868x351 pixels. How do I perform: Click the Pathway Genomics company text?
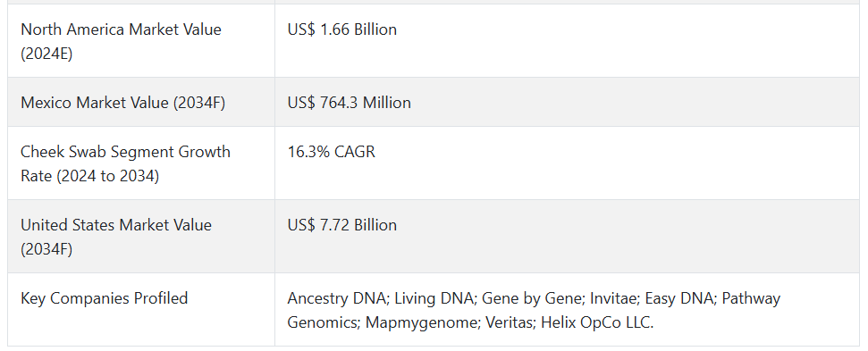pyautogui.click(x=534, y=310)
